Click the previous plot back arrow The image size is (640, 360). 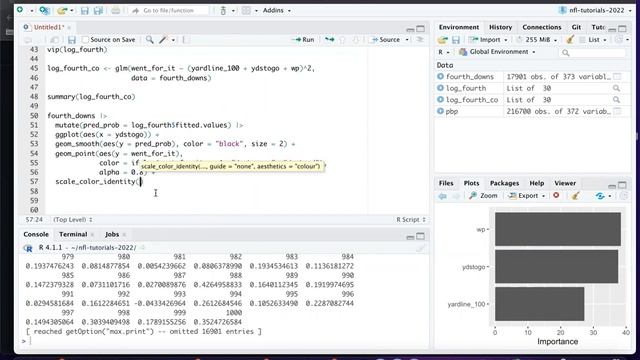click(442, 196)
